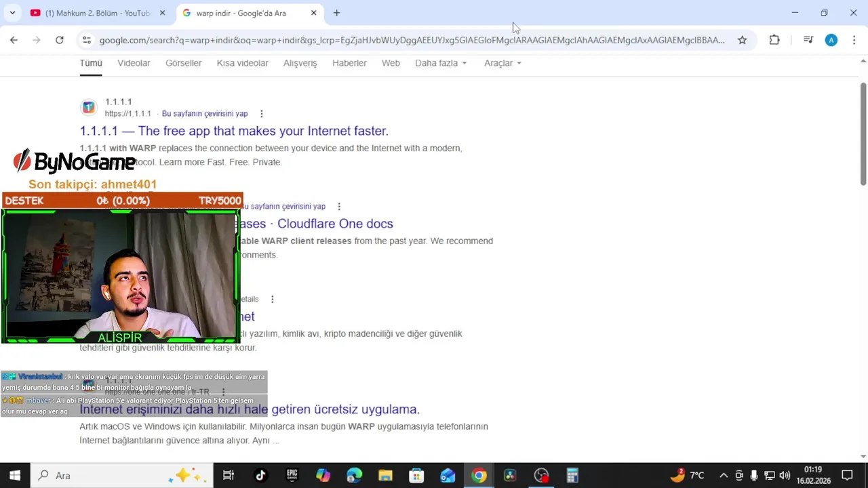This screenshot has height=488, width=868.
Task: Open three-dot options for Cloudflare docs result
Action: coord(339,207)
